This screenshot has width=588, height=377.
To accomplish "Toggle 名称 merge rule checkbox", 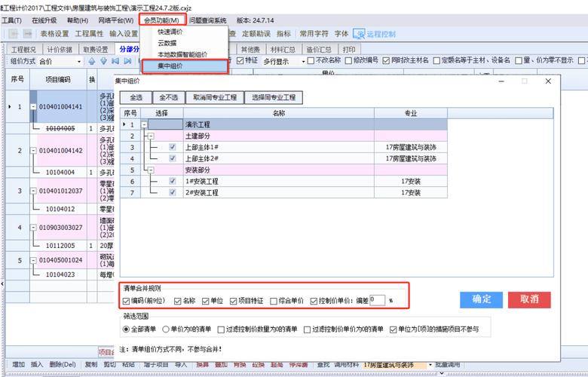I will 178,301.
